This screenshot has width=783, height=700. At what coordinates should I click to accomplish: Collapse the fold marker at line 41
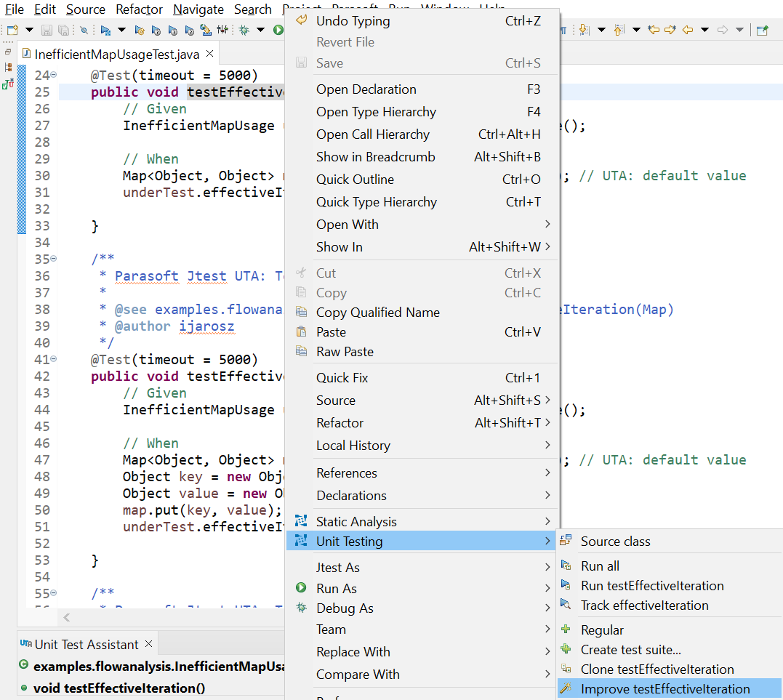click(x=53, y=359)
